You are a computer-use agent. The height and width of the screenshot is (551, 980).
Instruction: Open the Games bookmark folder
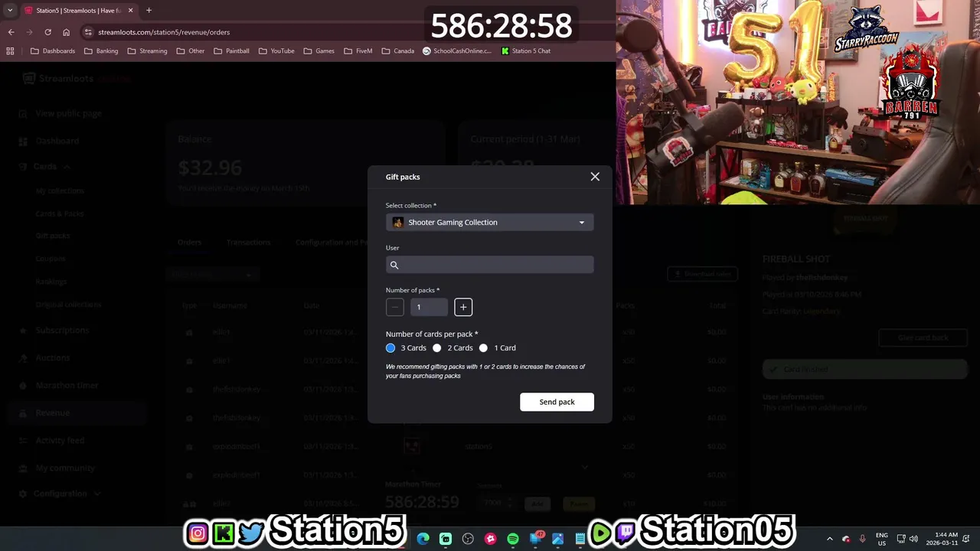click(318, 51)
